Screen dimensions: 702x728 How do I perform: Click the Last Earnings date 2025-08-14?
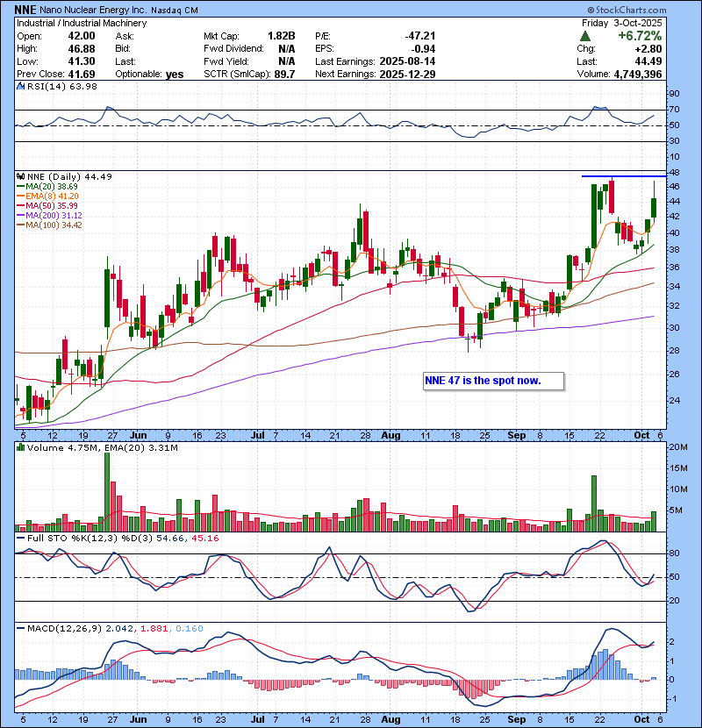[407, 61]
